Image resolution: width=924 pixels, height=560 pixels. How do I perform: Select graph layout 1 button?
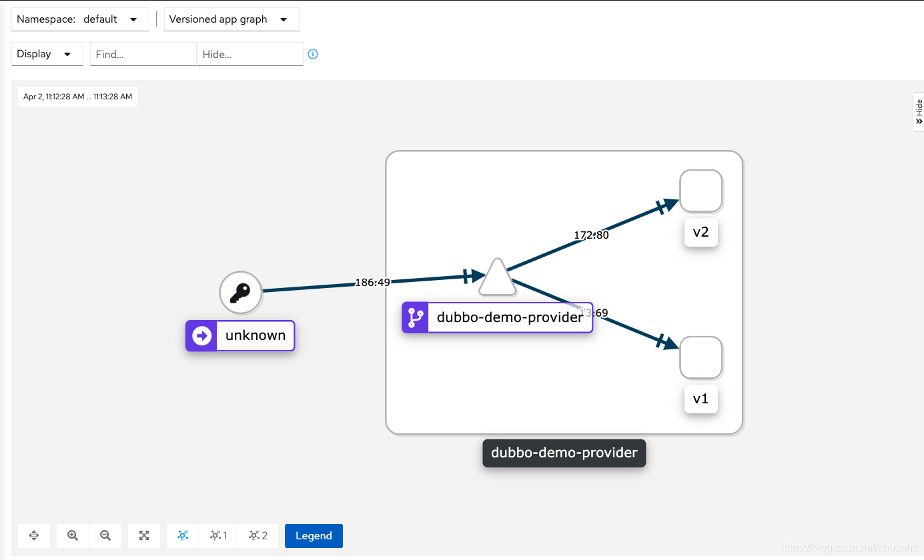click(x=218, y=535)
